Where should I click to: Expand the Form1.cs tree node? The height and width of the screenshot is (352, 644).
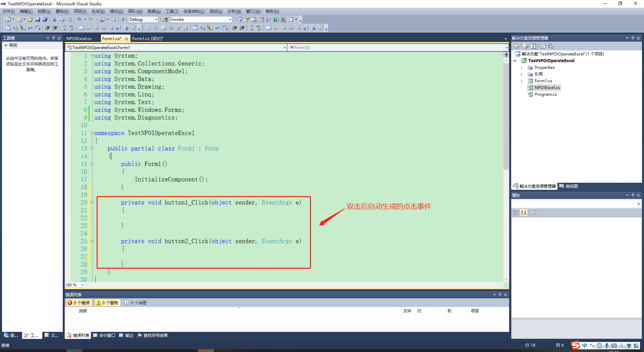coord(521,81)
